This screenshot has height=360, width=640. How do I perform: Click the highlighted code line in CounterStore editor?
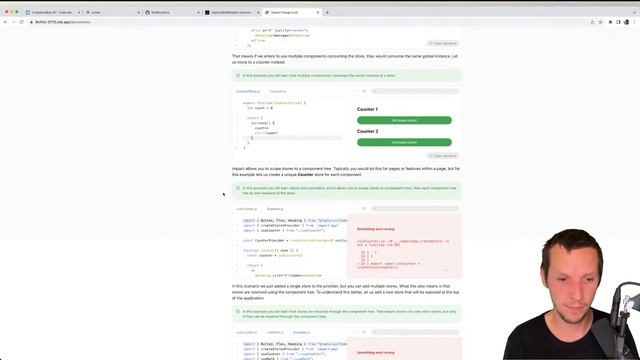[x=293, y=138]
